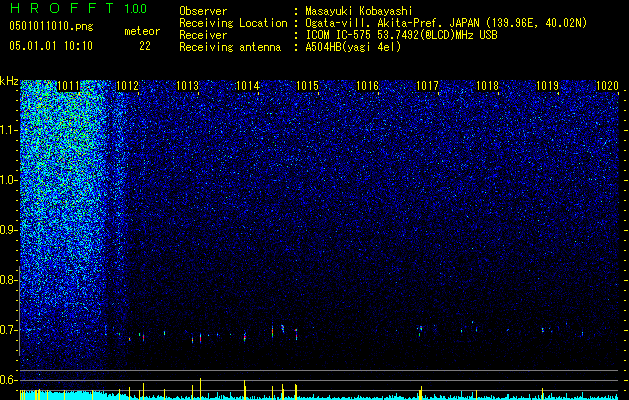
Task: Click the 1018 time marker
Action: click(x=487, y=85)
